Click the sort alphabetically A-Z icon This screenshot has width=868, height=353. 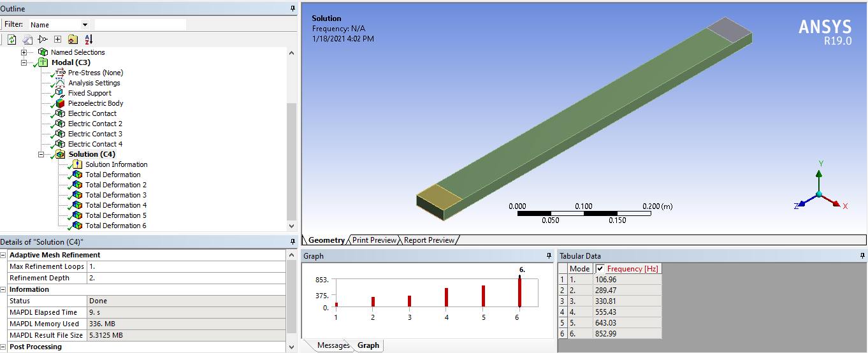pos(88,40)
